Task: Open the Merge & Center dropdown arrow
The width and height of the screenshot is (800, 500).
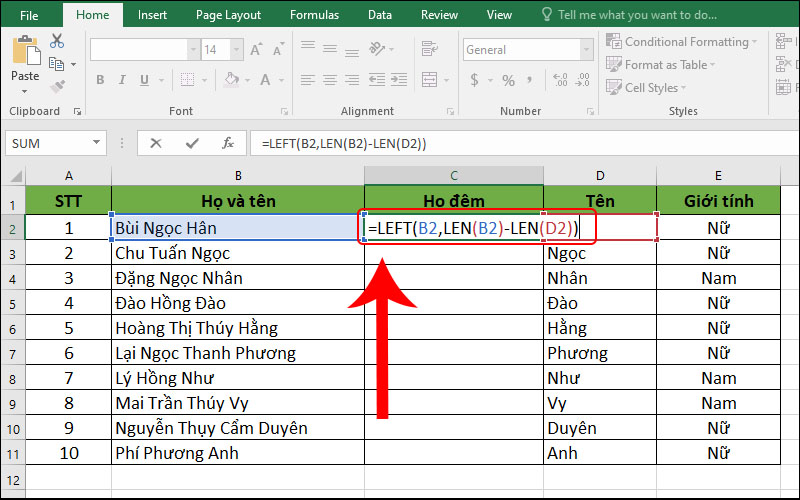Action: 446,80
